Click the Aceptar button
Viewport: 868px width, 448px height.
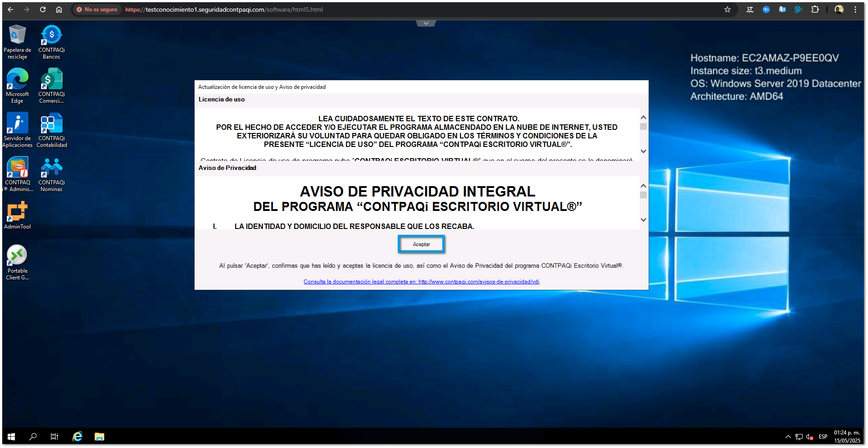[x=421, y=244]
